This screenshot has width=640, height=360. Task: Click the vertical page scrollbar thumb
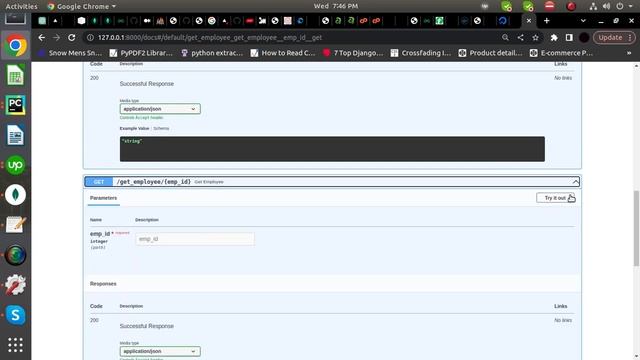(636, 228)
